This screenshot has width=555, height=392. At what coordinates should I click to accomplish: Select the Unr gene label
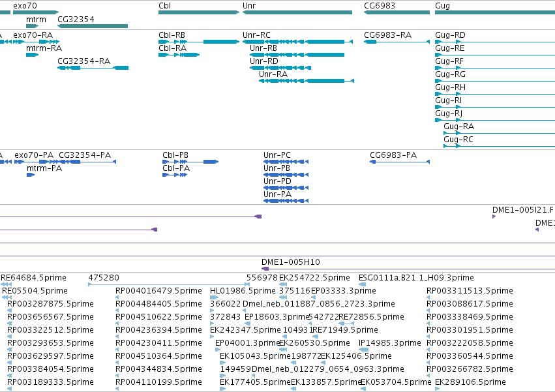(x=249, y=6)
